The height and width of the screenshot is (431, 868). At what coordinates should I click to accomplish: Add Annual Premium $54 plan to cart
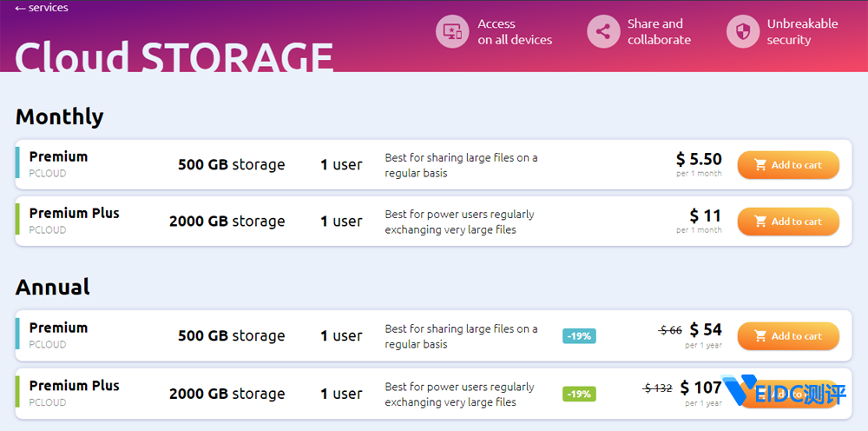pyautogui.click(x=788, y=336)
